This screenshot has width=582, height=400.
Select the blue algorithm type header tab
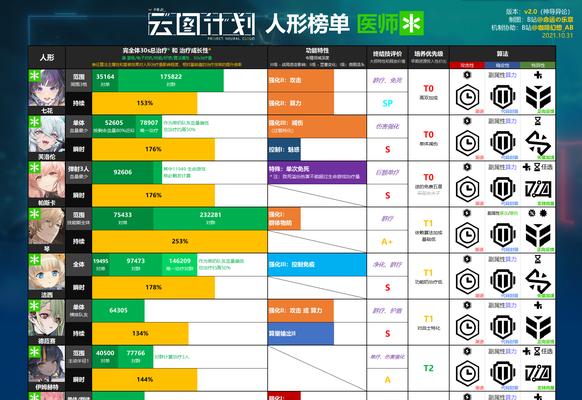click(x=502, y=65)
